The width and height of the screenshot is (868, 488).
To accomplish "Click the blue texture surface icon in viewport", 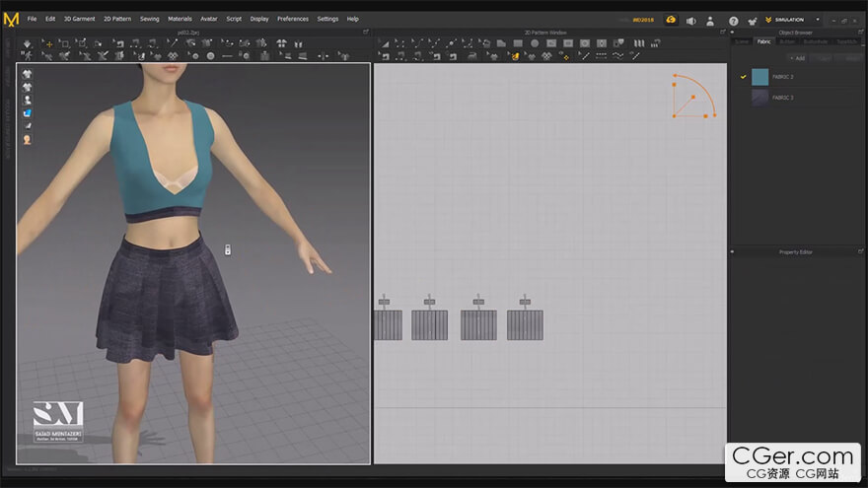I will click(27, 113).
